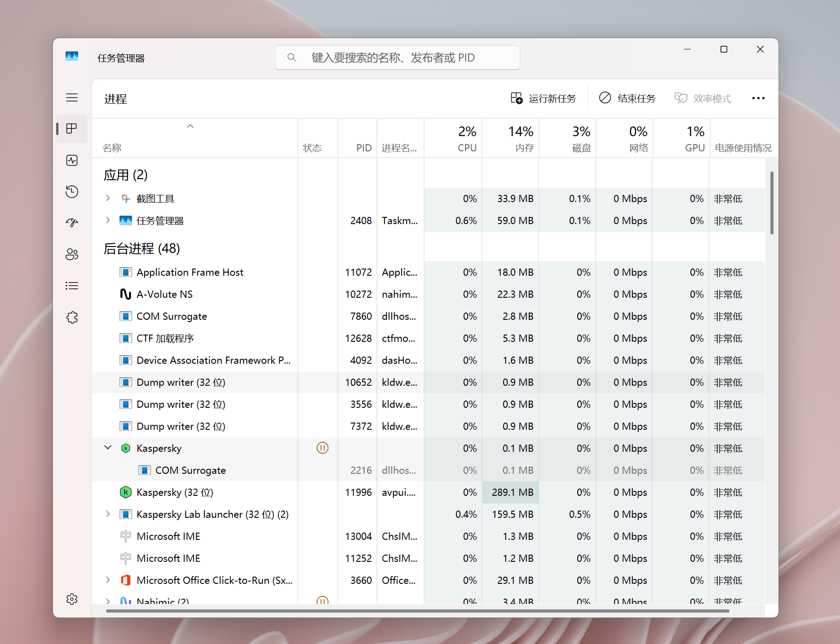Screen dimensions: 840x644
Task: Click the icon of Microsoft IME PID 13004
Action: point(126,536)
